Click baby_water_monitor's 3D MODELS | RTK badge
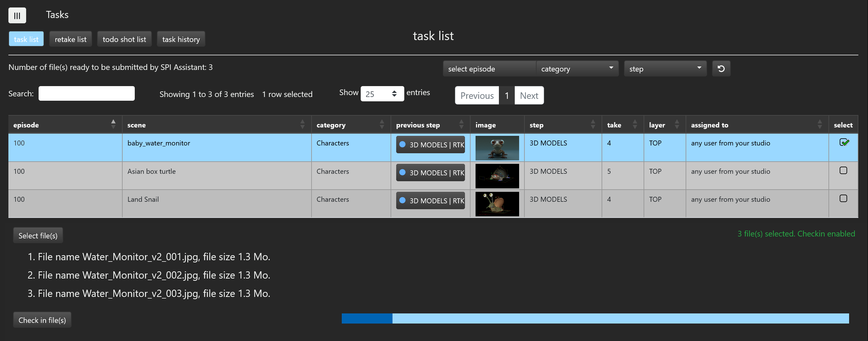868x341 pixels. click(430, 145)
